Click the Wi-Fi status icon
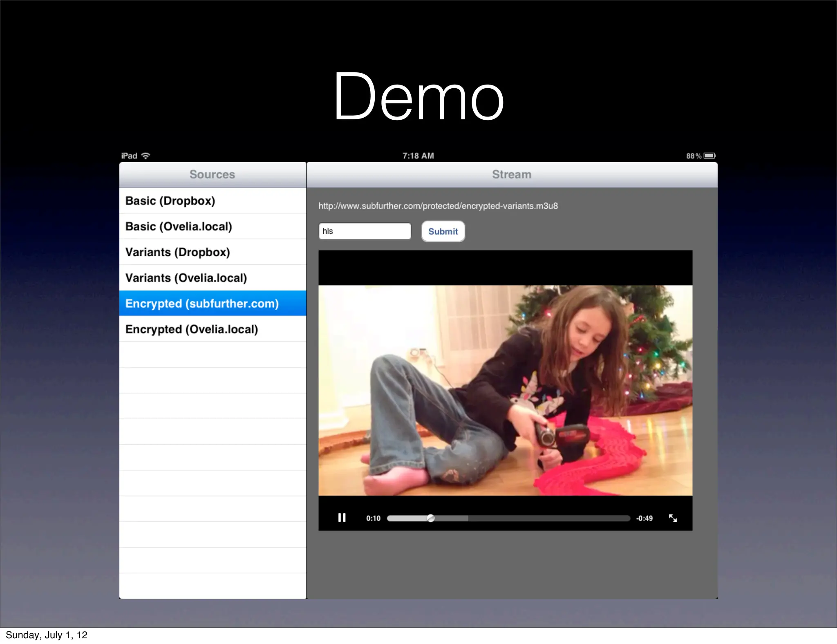837x644 pixels. point(145,156)
